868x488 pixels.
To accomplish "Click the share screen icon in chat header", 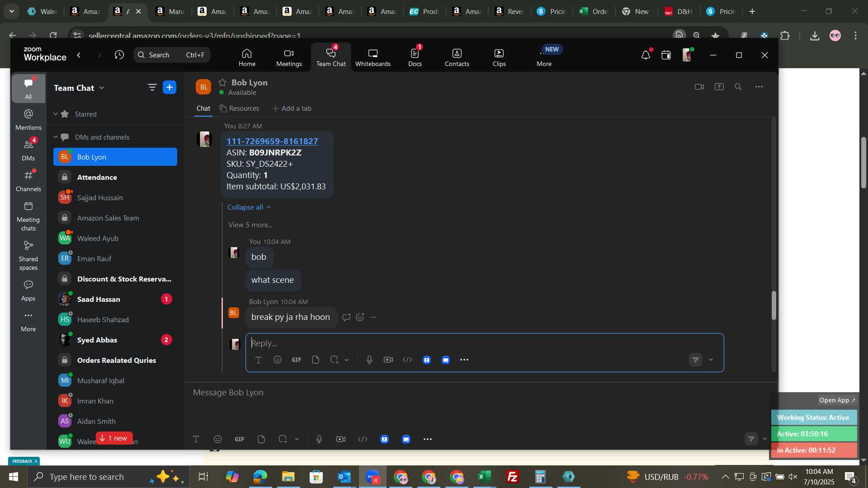I will click(719, 87).
